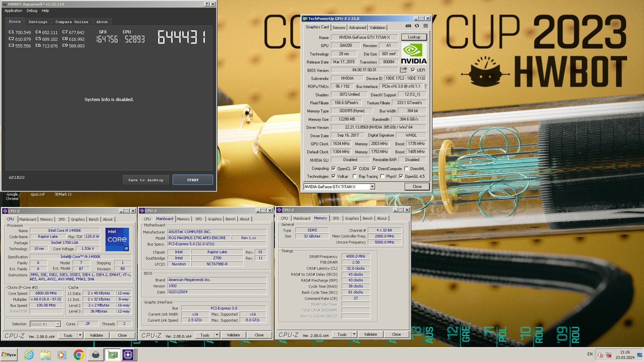This screenshot has height=362, width=644.
Task: Open the Debug menu in Aquamark
Action: 32,11
